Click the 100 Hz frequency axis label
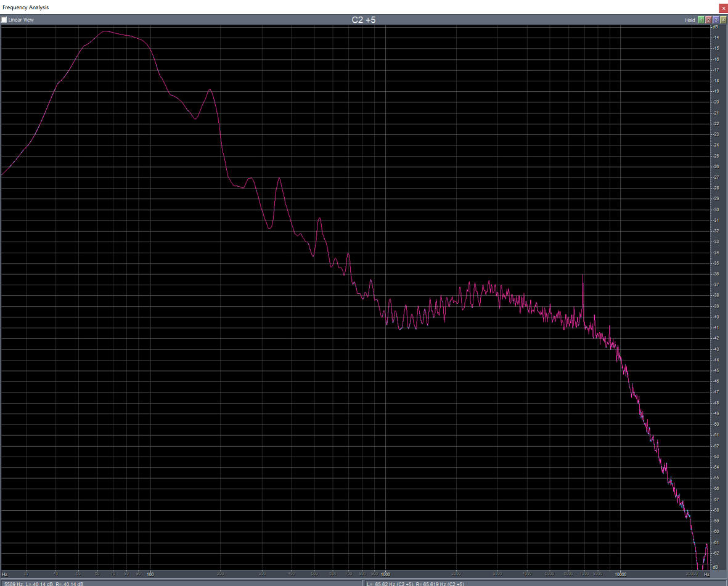 point(150,574)
